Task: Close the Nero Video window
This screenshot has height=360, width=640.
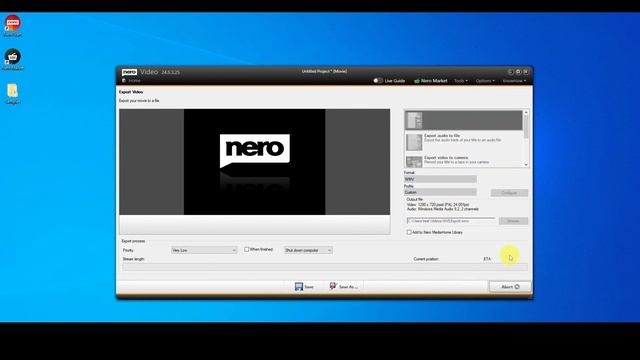Action: point(526,71)
